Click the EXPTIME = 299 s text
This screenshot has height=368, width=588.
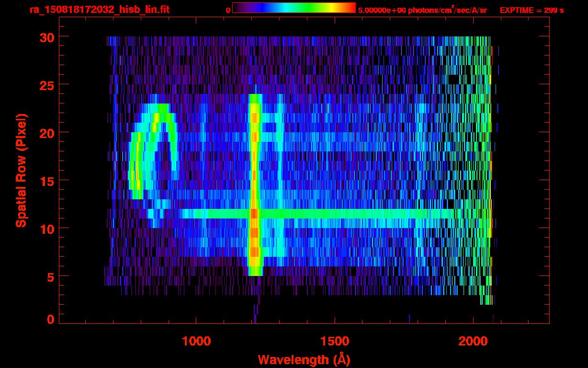(x=531, y=10)
